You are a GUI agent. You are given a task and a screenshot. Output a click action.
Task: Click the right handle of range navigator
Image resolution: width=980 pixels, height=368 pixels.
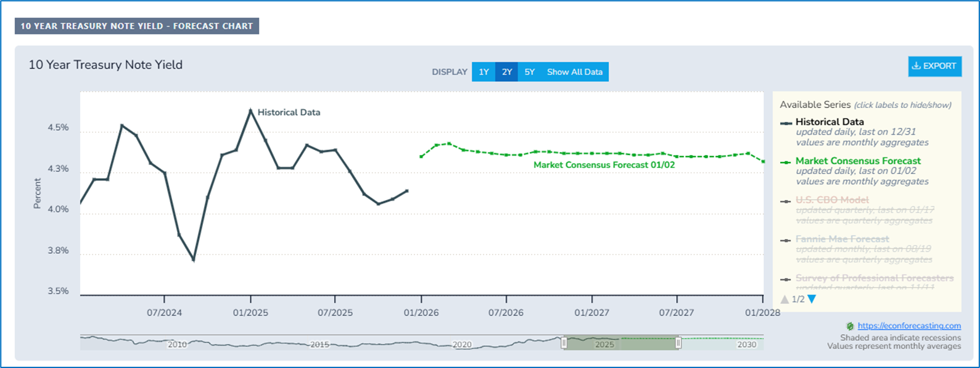pyautogui.click(x=678, y=343)
